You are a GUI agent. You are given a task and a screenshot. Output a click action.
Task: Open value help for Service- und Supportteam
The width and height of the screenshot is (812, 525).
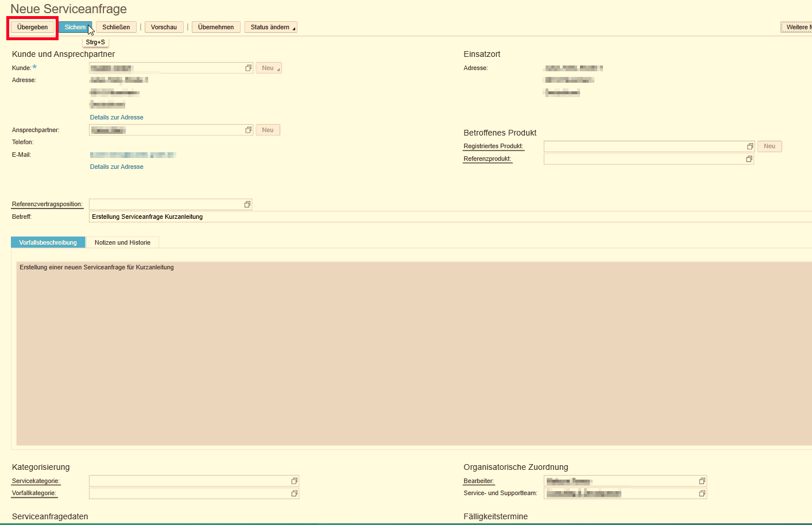click(702, 493)
